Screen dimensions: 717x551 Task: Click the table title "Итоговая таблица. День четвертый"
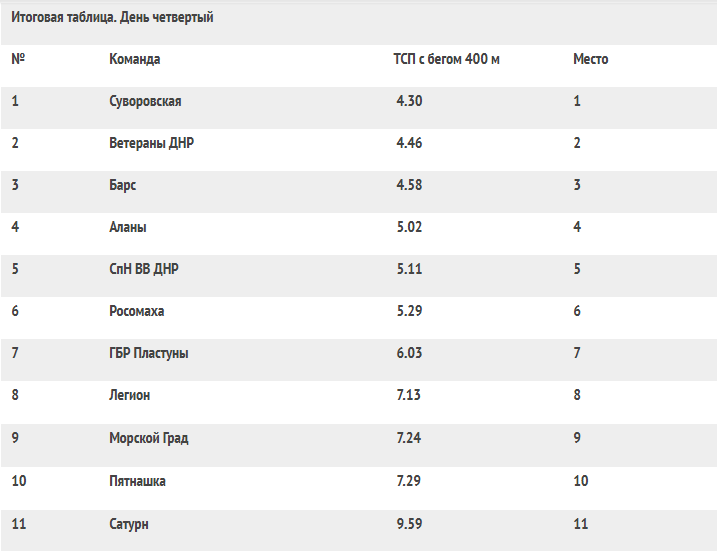click(x=112, y=17)
